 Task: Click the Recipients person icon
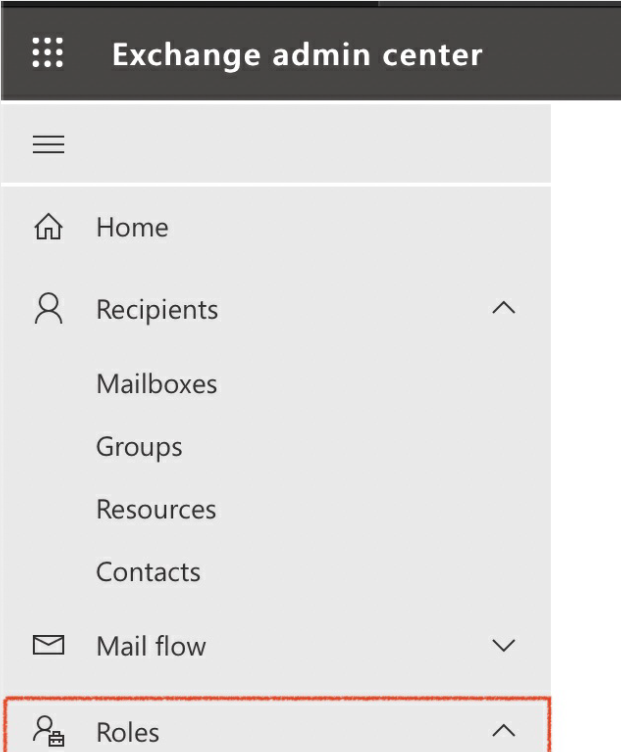[48, 309]
